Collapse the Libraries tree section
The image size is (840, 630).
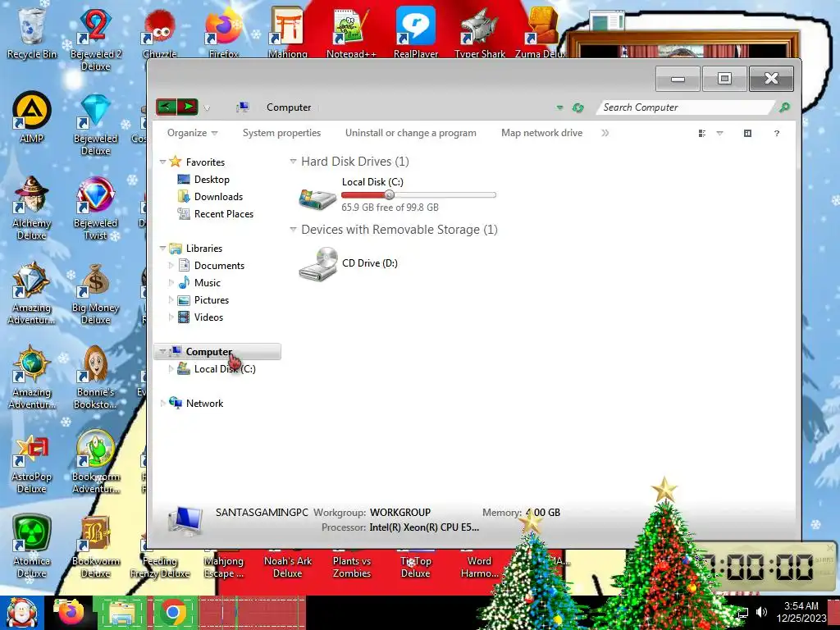point(162,248)
